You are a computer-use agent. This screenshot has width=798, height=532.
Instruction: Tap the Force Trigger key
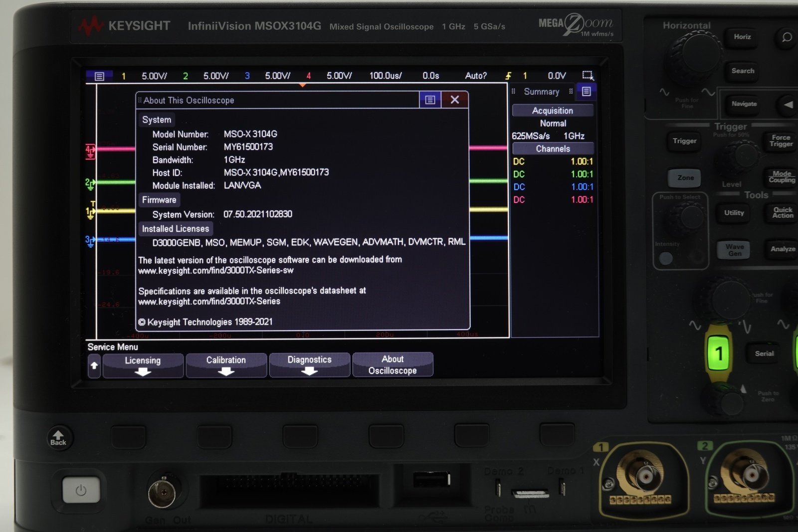tap(781, 141)
